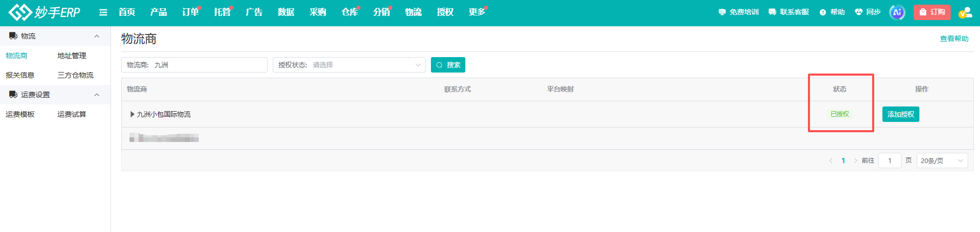The height and width of the screenshot is (232, 980).
Task: Click 联系客服 link
Action: (789, 12)
